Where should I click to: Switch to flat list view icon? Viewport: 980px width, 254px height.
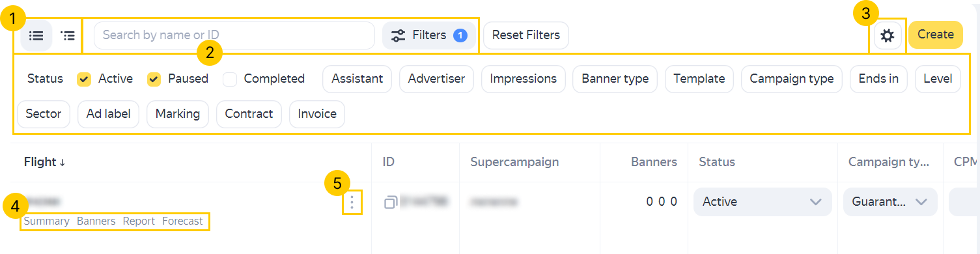coord(36,35)
